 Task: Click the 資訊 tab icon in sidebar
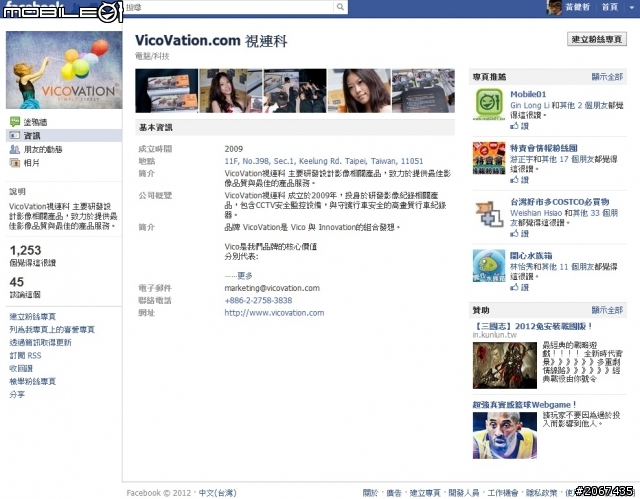pyautogui.click(x=15, y=135)
